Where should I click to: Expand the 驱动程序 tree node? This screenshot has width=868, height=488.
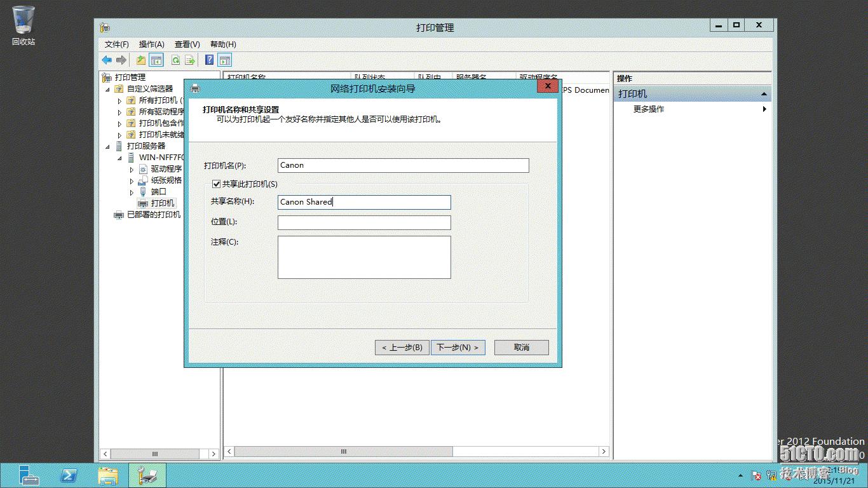coord(133,169)
